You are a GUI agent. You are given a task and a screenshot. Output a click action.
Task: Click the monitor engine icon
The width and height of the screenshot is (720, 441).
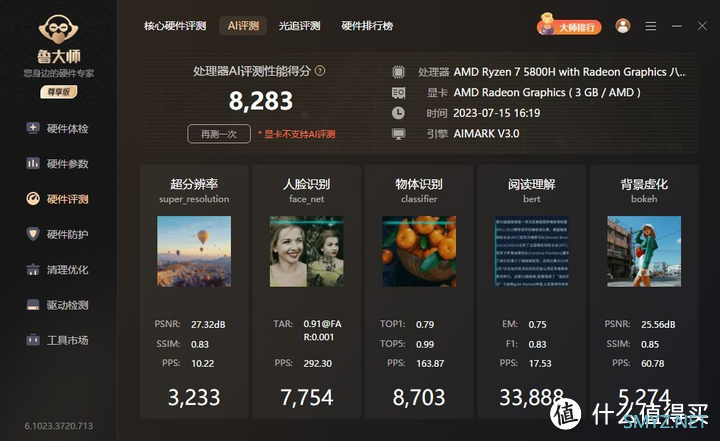click(399, 134)
